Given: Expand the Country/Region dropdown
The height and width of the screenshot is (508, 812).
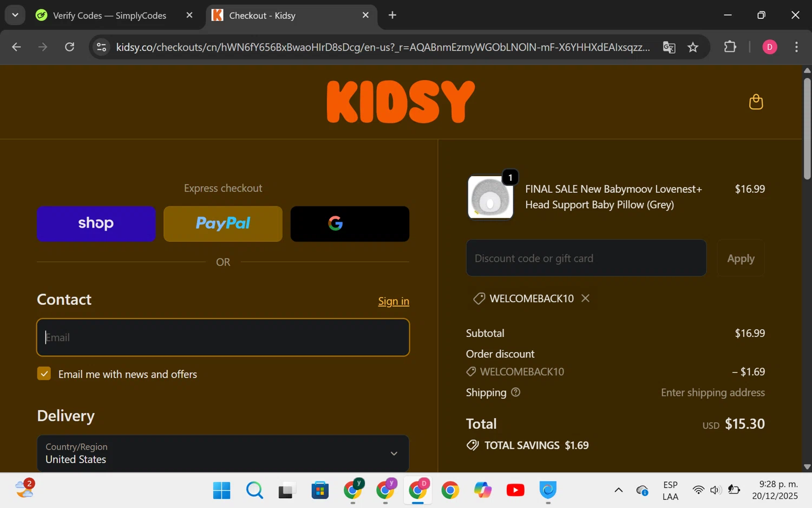Looking at the screenshot, I should 223,453.
